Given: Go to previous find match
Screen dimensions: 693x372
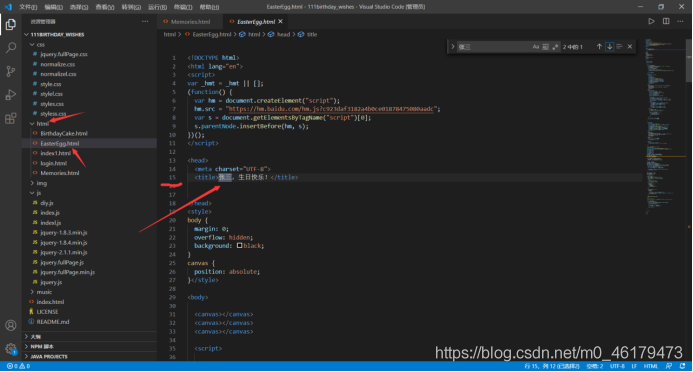Looking at the screenshot, I should (599, 46).
